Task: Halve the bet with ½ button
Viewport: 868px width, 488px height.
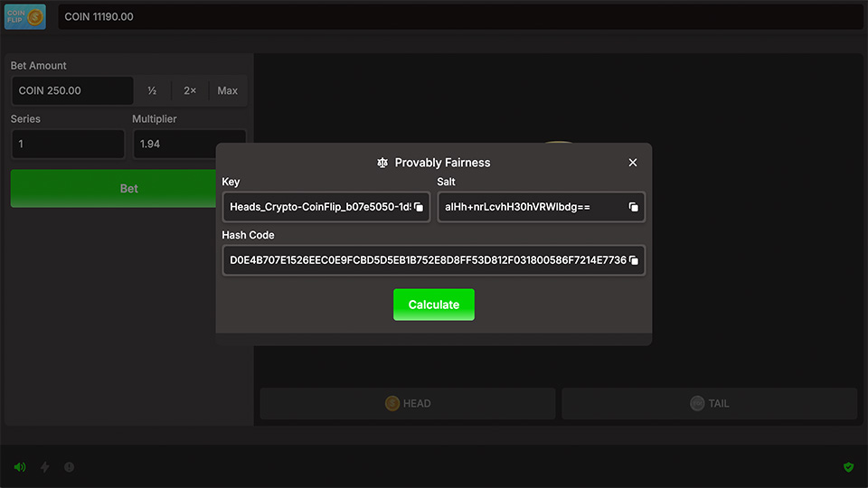Action: tap(152, 90)
